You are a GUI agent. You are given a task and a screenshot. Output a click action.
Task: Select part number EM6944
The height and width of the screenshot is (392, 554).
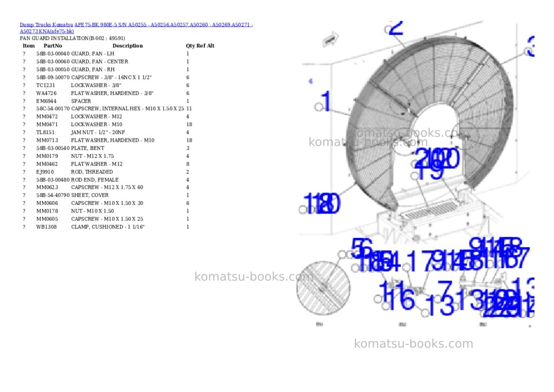pyautogui.click(x=47, y=101)
